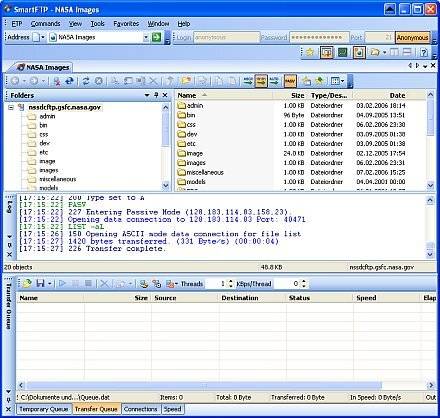Click the add-to-favorites folder star icon
Screen dimensions: 440x418
[306, 81]
